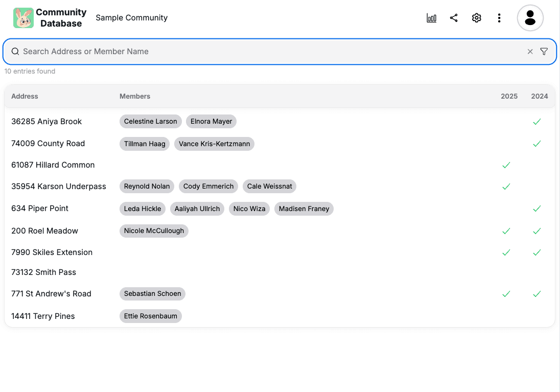
Task: Click the '10 entries found' count text
Action: [x=30, y=71]
